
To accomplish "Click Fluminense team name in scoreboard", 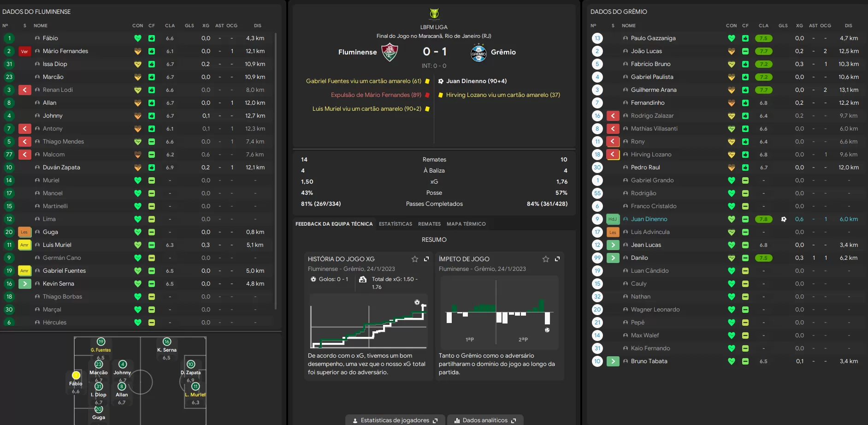I will click(358, 52).
